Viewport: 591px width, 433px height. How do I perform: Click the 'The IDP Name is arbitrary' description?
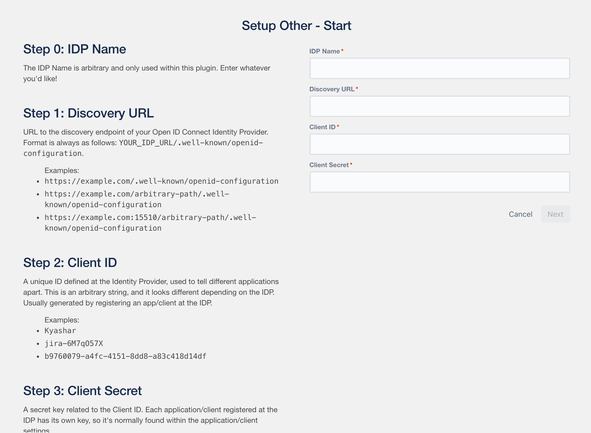pos(147,73)
